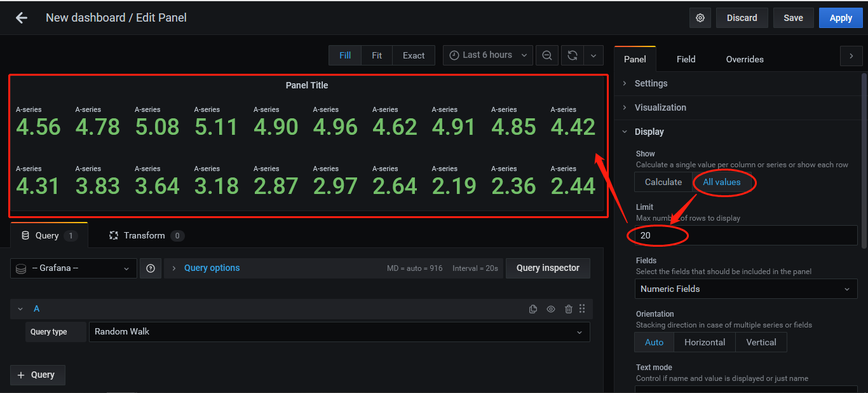Open dashboard settings via the gear icon

click(x=700, y=17)
